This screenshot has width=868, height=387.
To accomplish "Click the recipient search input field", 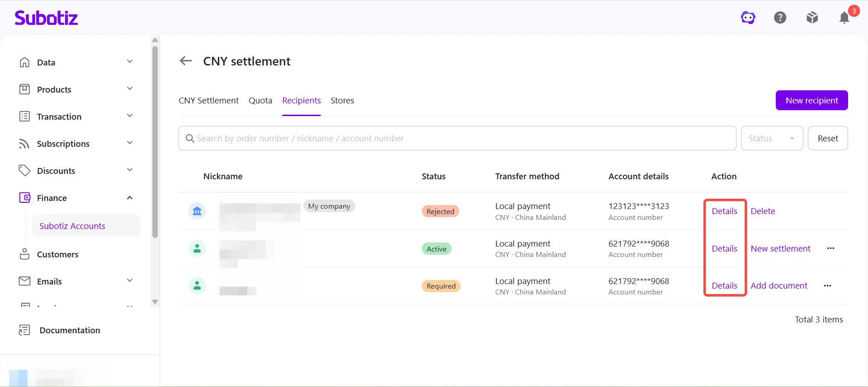I will click(457, 138).
